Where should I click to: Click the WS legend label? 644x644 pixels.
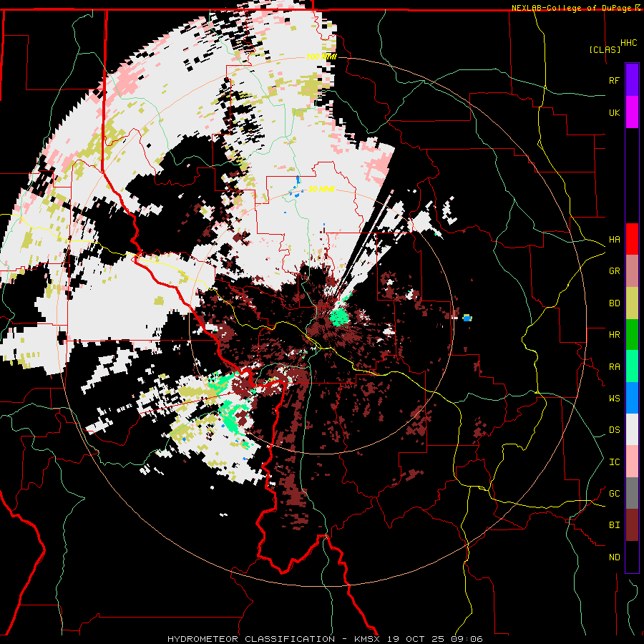click(614, 399)
